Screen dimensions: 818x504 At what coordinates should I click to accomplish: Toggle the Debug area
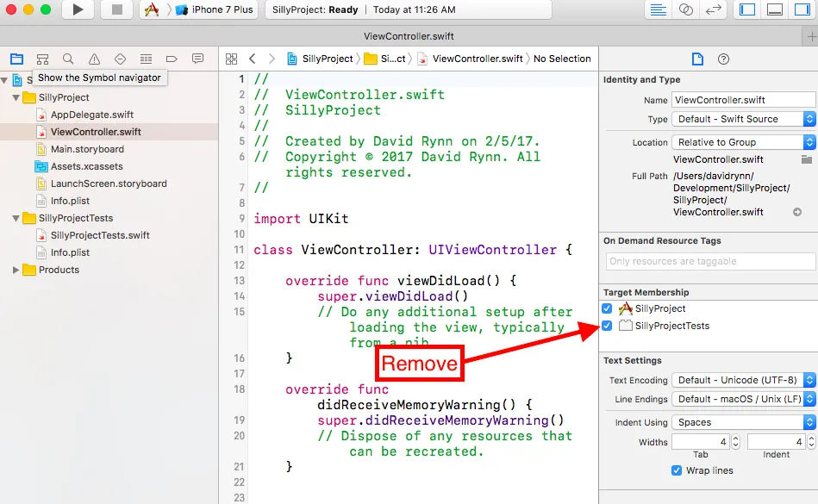click(x=775, y=9)
